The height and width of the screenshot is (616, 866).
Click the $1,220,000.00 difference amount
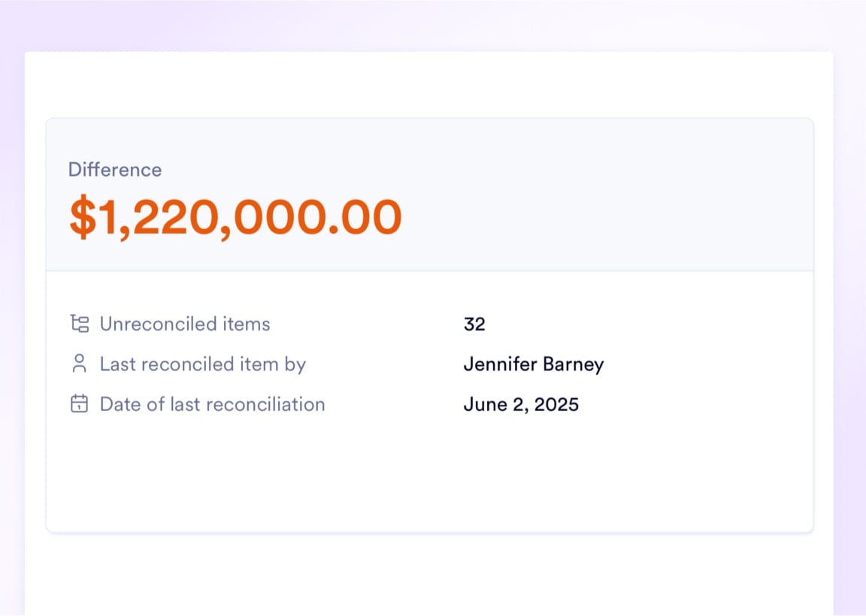point(235,218)
